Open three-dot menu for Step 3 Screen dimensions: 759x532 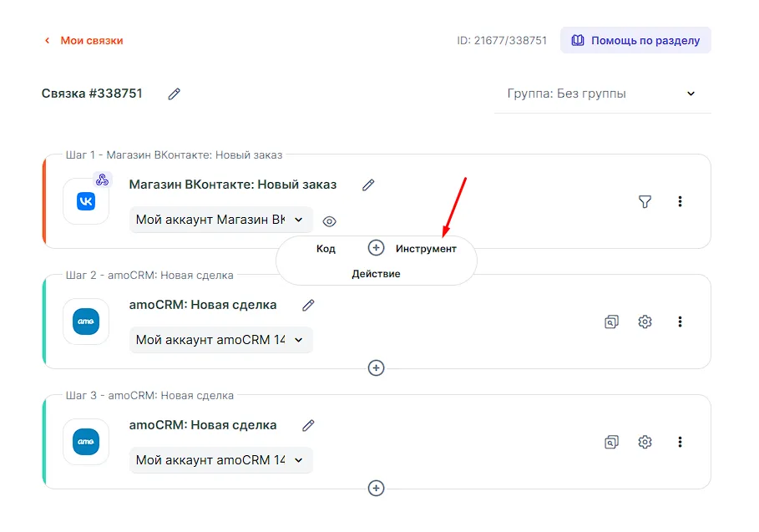click(681, 442)
